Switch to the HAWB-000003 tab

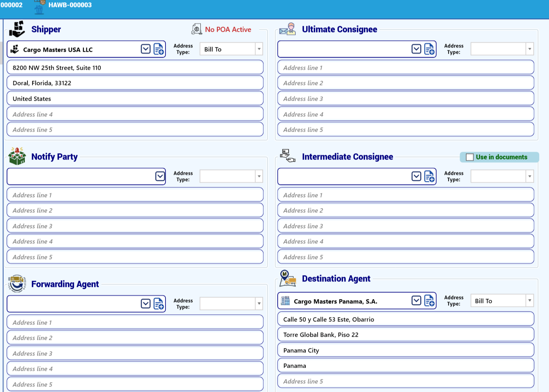point(70,5)
